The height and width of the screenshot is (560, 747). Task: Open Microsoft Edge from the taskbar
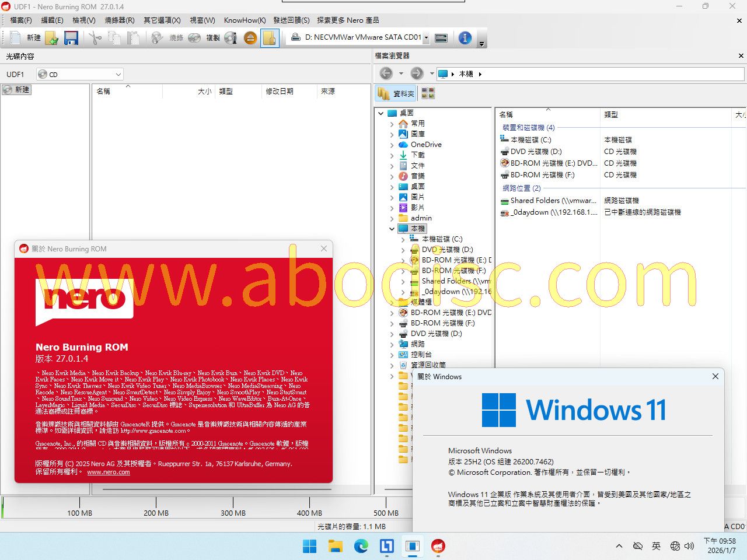tap(361, 546)
